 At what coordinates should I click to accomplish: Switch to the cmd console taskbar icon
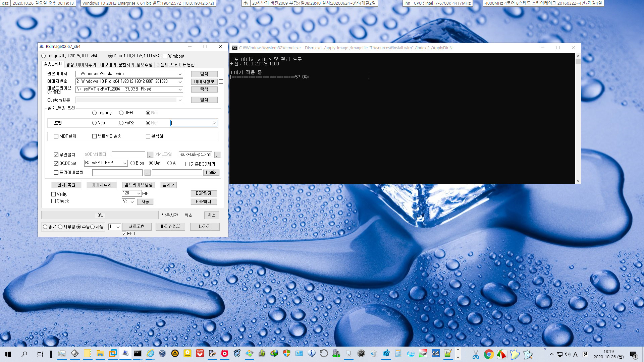click(138, 354)
